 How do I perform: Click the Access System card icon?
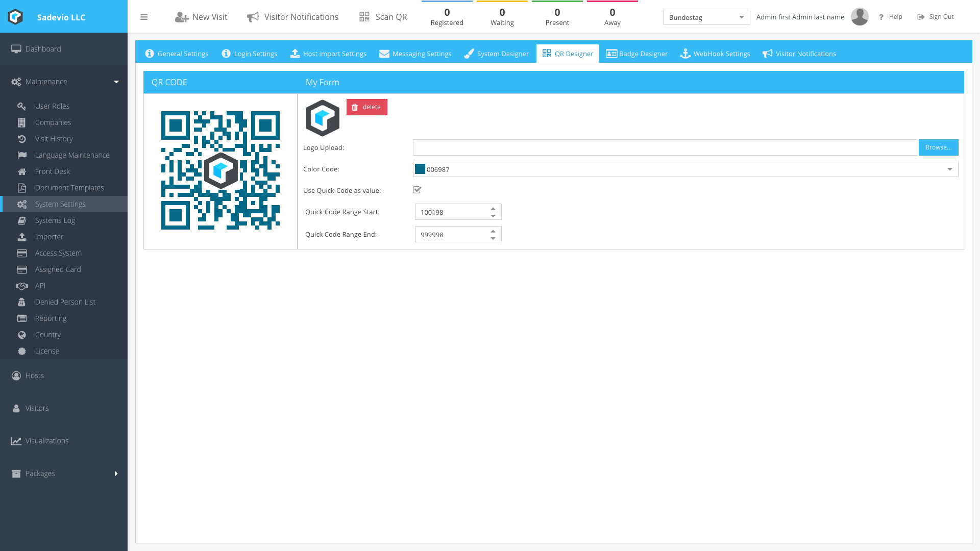[22, 253]
